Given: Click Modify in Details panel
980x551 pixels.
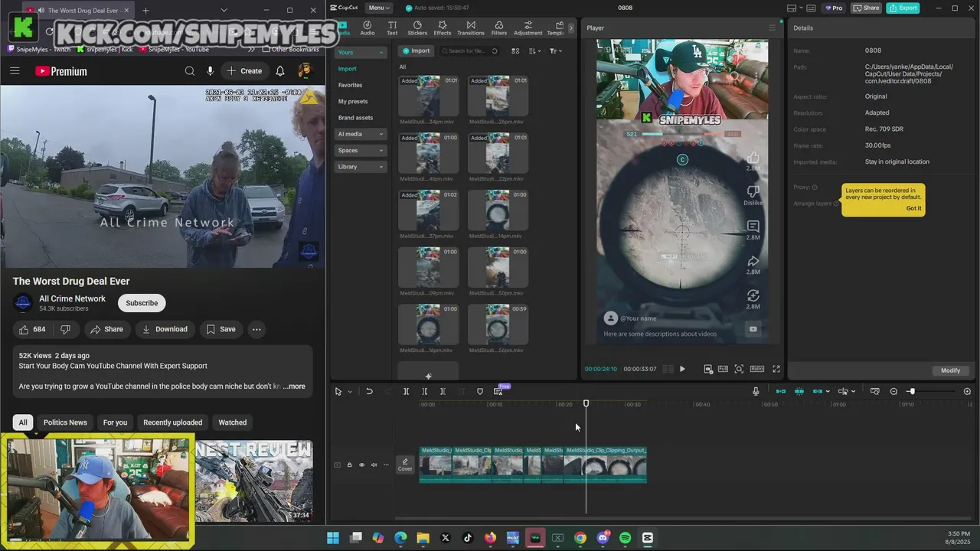Looking at the screenshot, I should click(x=950, y=370).
